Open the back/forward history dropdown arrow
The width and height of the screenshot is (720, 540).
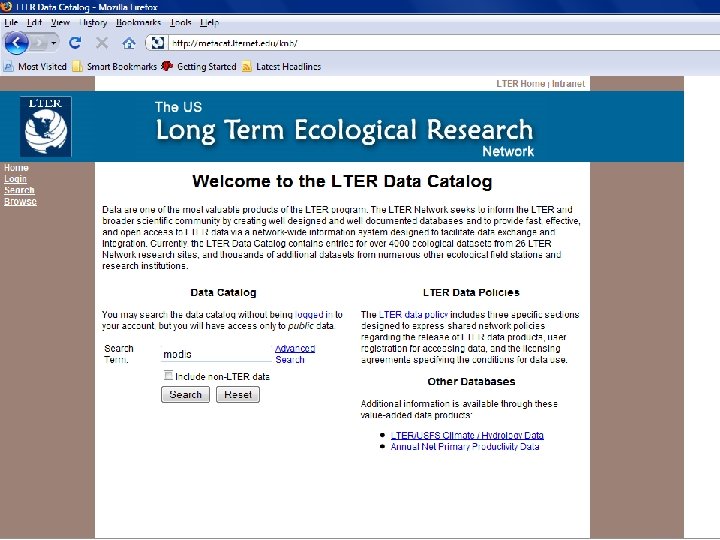[x=54, y=43]
